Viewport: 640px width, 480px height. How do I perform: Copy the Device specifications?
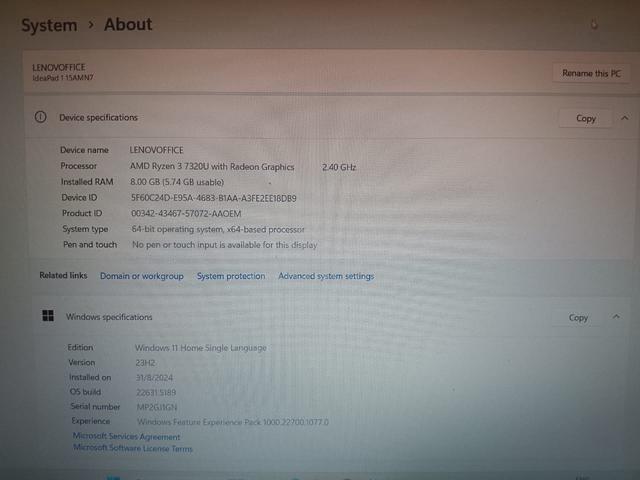click(x=586, y=118)
